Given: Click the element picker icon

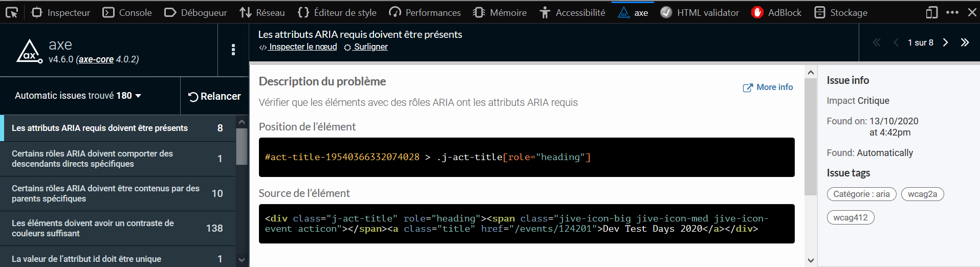Looking at the screenshot, I should [11, 12].
